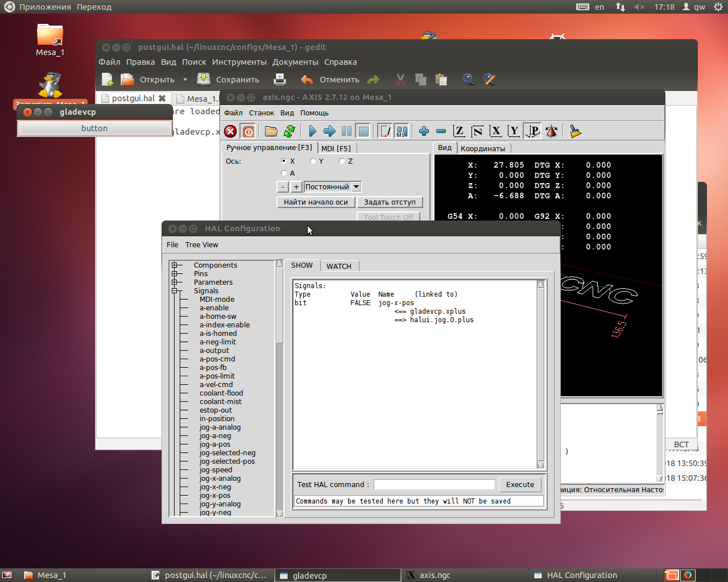The image size is (728, 582).
Task: Open the Tree View menu
Action: [x=201, y=245]
